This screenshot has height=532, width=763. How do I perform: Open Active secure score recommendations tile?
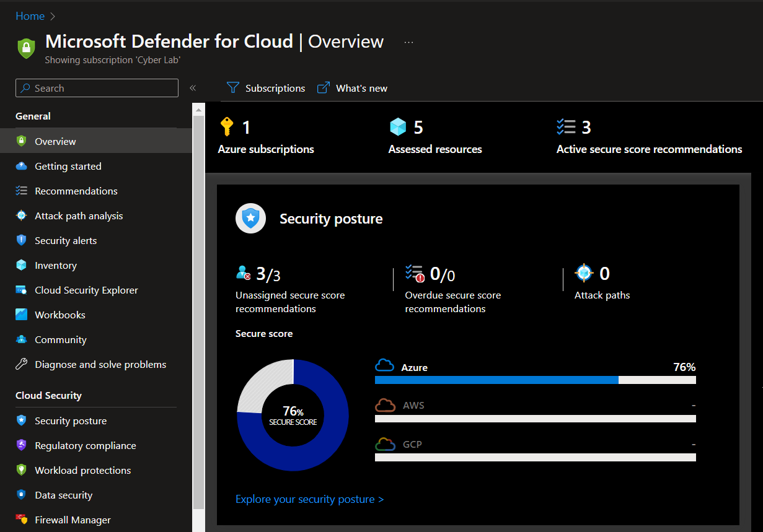649,136
